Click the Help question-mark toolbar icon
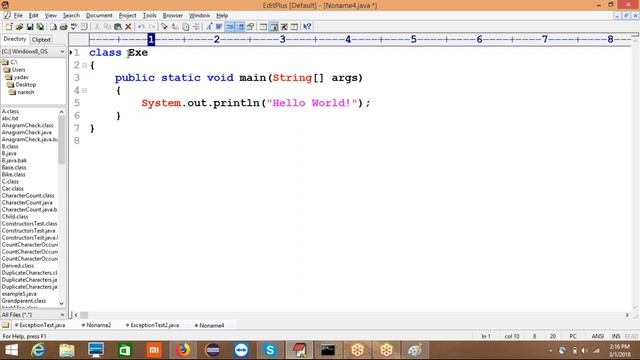The width and height of the screenshot is (640, 360). pos(307,27)
